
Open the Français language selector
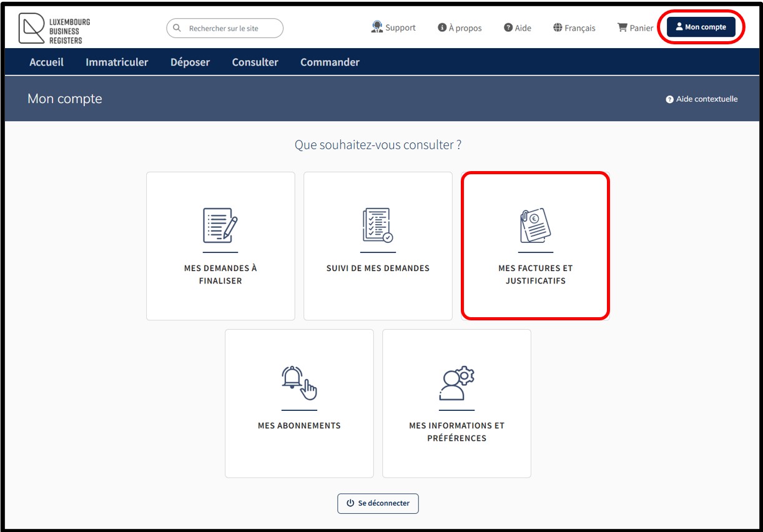click(574, 27)
